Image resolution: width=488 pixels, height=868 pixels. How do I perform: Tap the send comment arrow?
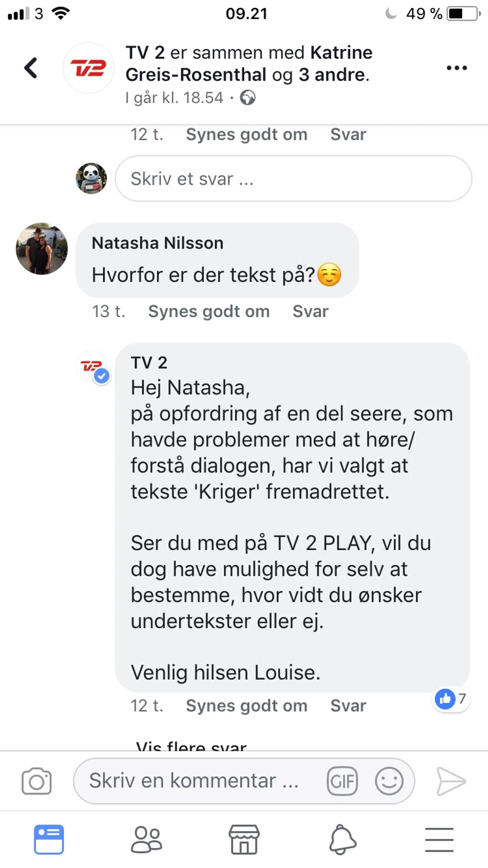point(451,781)
